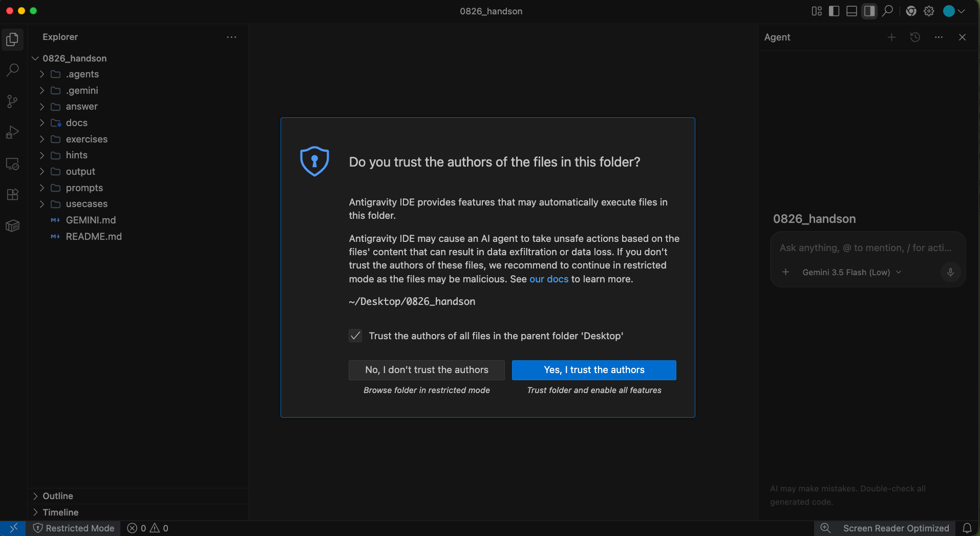Click the microphone voice input icon
980x536 pixels.
950,272
